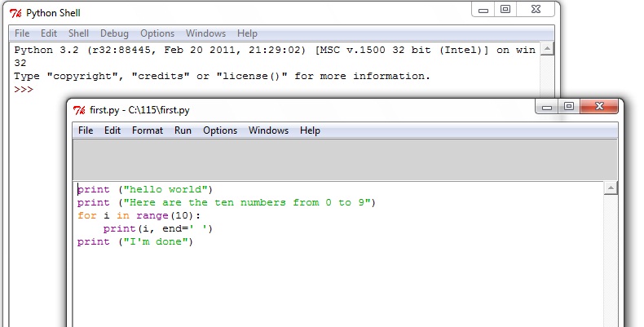
Task: Click the >>> prompt in Python Shell
Action: coord(24,89)
